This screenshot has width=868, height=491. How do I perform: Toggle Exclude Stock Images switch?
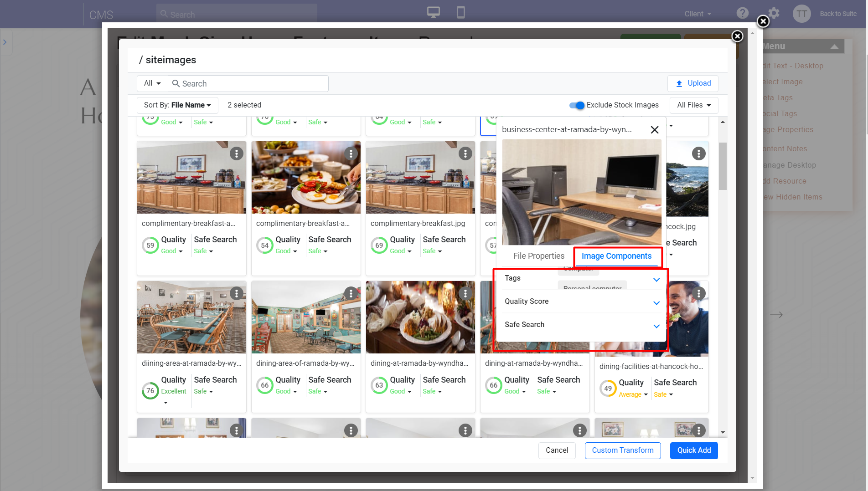pos(577,105)
